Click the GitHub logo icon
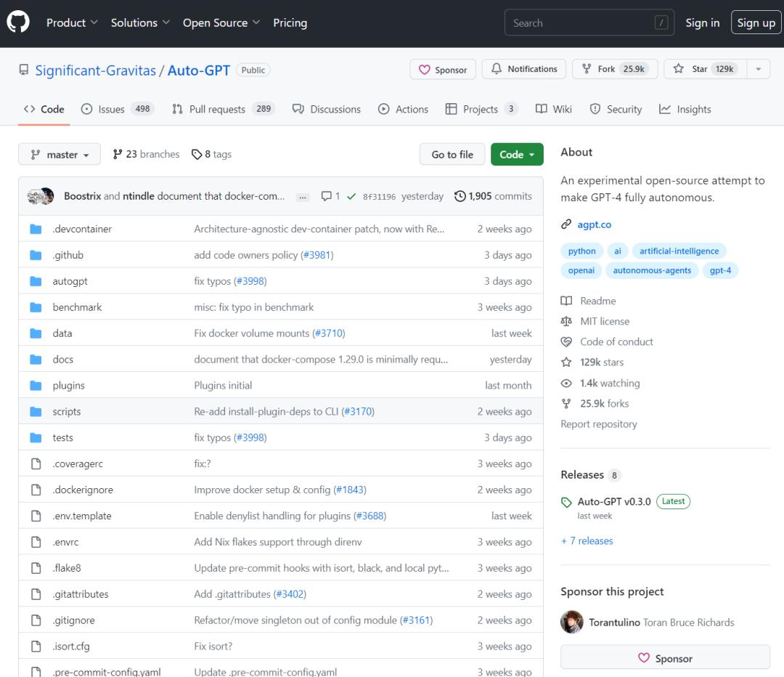 18,23
